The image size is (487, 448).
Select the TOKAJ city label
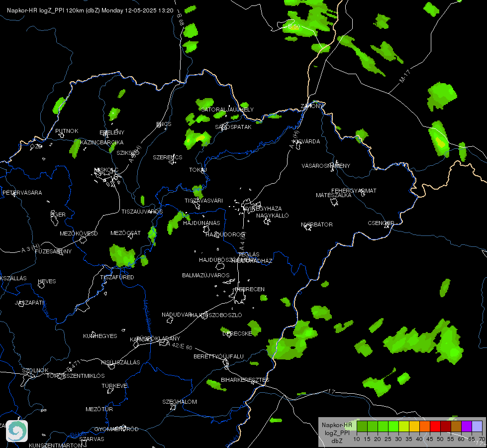[198, 170]
